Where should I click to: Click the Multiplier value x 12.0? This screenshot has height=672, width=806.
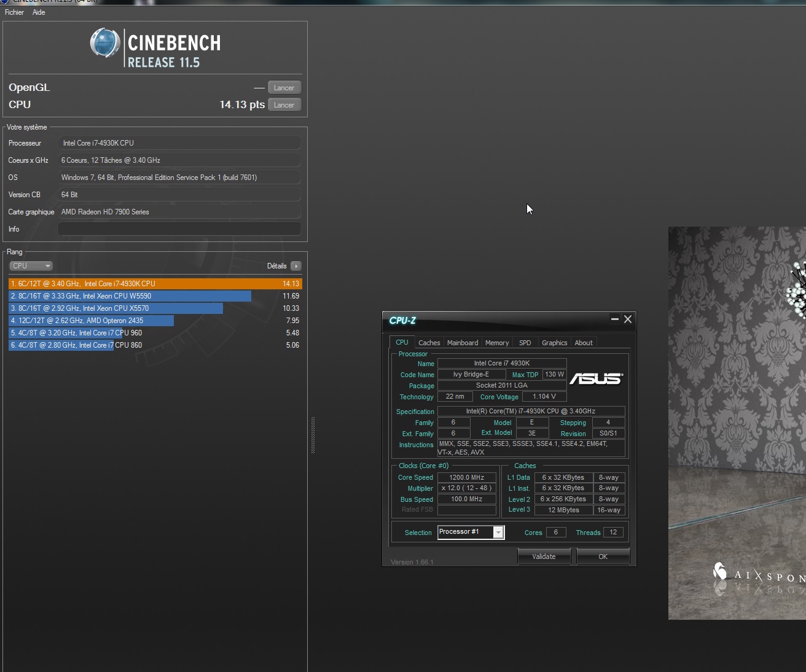(x=467, y=488)
